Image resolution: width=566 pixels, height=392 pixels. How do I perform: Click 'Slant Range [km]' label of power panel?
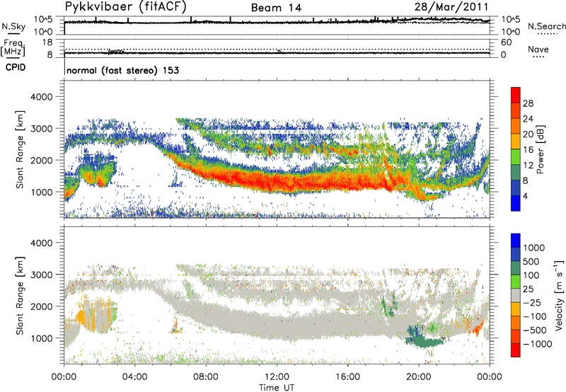click(20, 149)
